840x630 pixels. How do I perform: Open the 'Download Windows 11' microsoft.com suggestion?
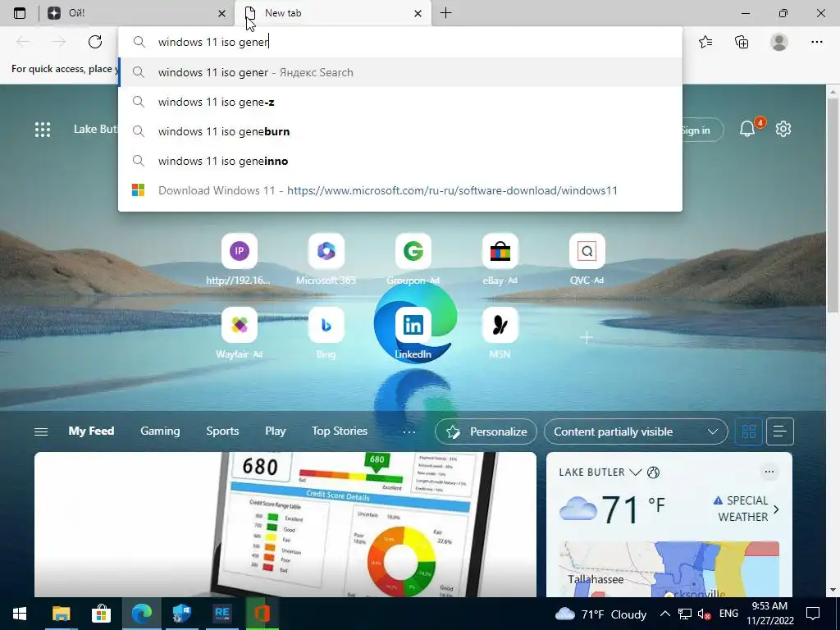[400, 190]
